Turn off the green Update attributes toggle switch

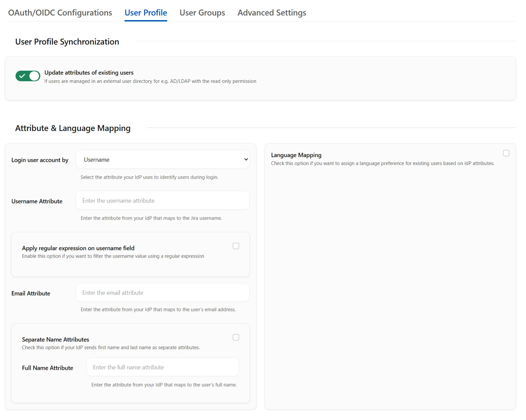coord(28,76)
